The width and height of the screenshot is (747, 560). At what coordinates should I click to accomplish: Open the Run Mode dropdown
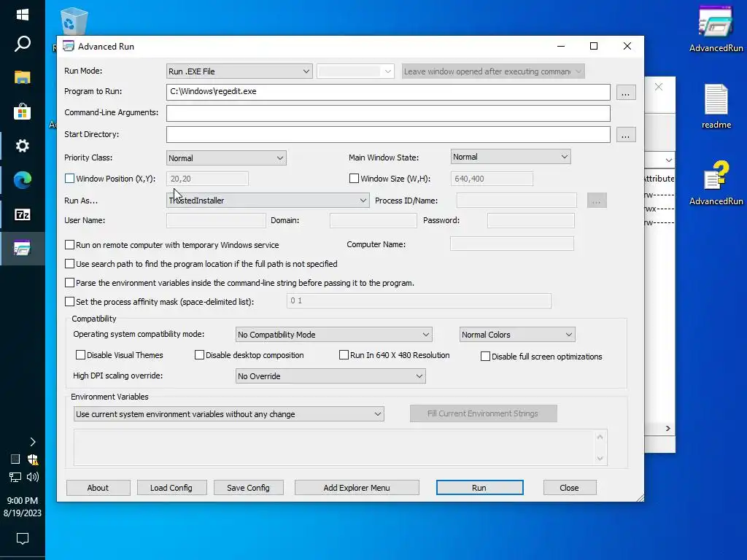pyautogui.click(x=239, y=71)
